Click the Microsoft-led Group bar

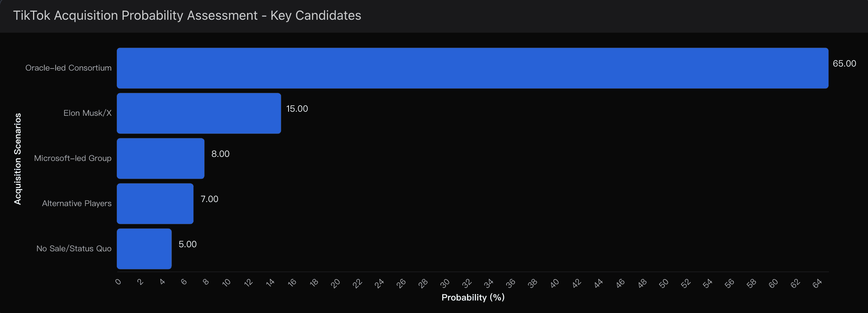[x=161, y=159]
